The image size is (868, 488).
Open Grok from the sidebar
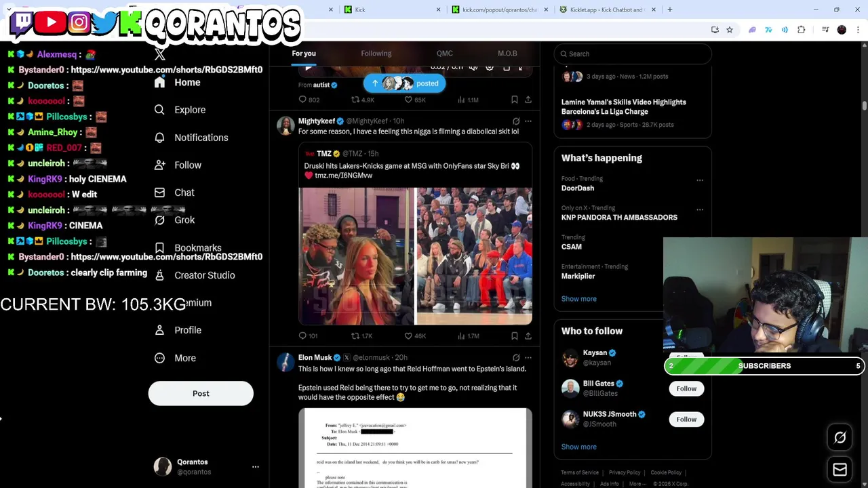(174, 220)
